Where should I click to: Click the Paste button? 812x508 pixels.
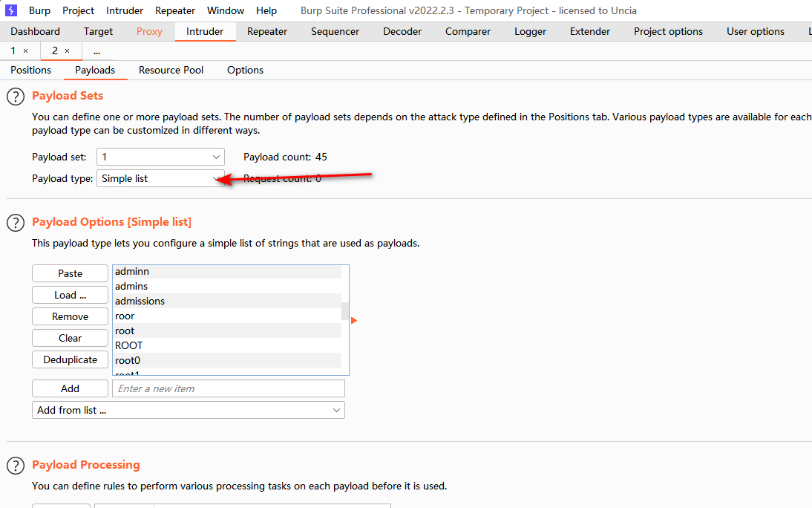click(x=70, y=273)
